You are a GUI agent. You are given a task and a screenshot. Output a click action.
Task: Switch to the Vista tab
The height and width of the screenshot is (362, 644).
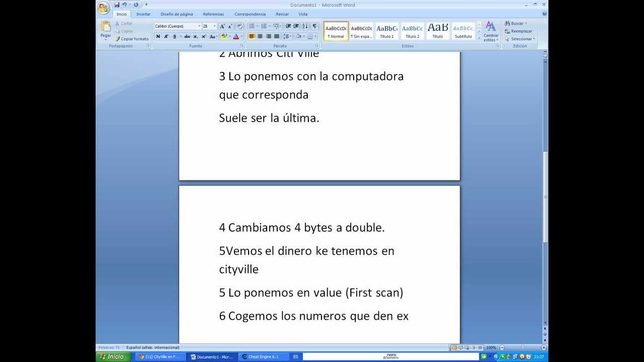click(x=303, y=14)
